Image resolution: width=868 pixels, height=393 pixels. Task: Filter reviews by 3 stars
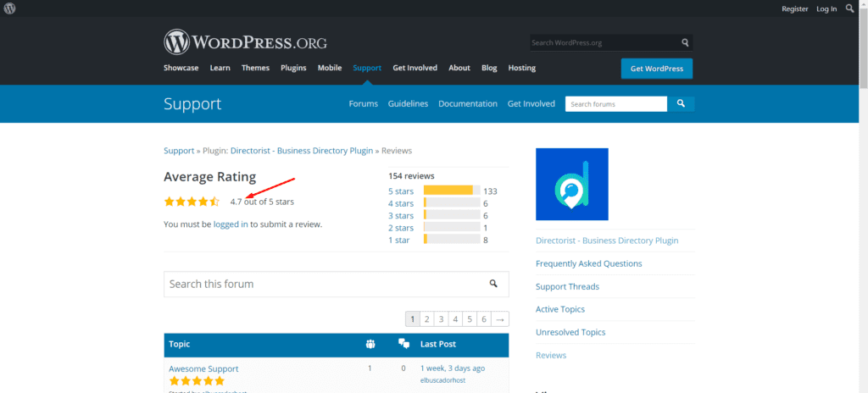[401, 216]
